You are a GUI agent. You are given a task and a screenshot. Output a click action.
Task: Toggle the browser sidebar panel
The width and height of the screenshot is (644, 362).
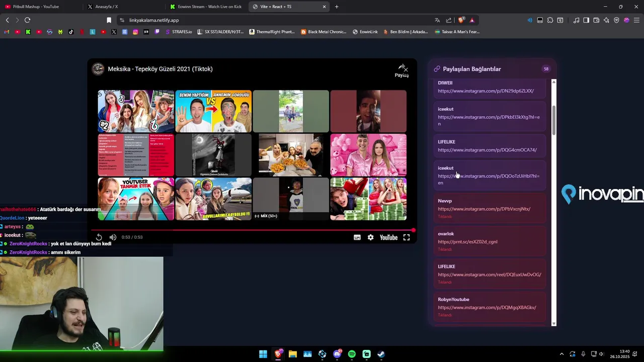pos(586,20)
